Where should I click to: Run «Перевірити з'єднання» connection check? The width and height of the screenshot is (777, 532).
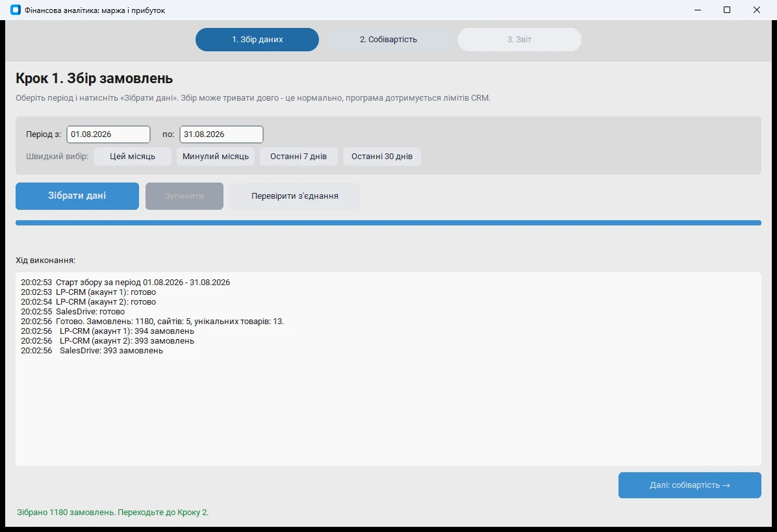[295, 196]
